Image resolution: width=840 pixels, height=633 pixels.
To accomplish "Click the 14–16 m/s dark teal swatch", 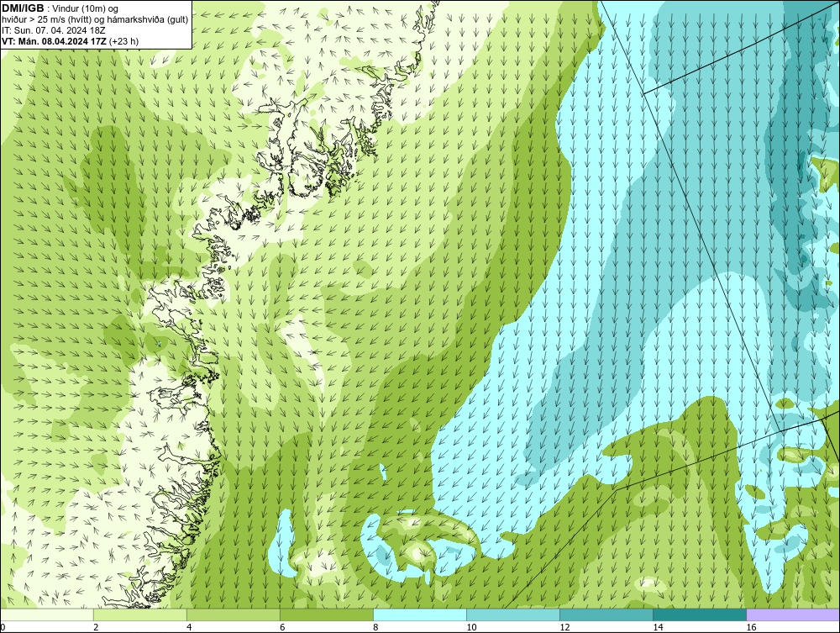I will 700,615.
